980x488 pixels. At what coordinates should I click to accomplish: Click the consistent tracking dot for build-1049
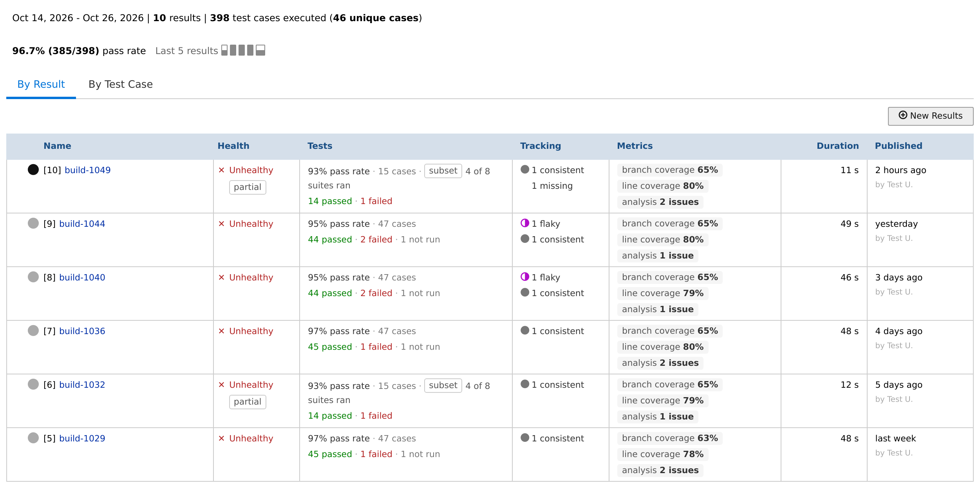pyautogui.click(x=525, y=169)
